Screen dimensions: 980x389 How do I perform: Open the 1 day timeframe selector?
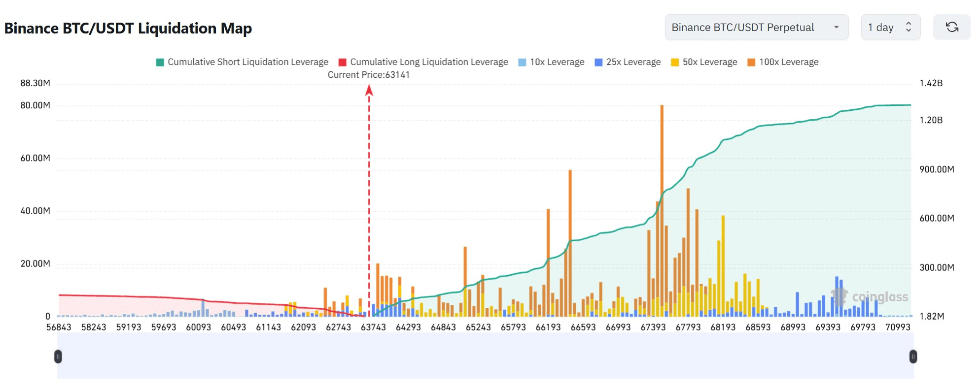(x=891, y=27)
